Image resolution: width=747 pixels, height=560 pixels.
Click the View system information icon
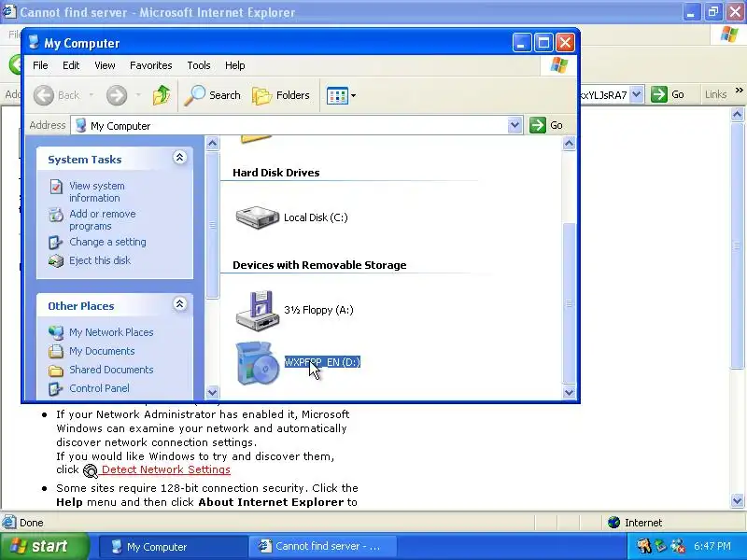[56, 187]
